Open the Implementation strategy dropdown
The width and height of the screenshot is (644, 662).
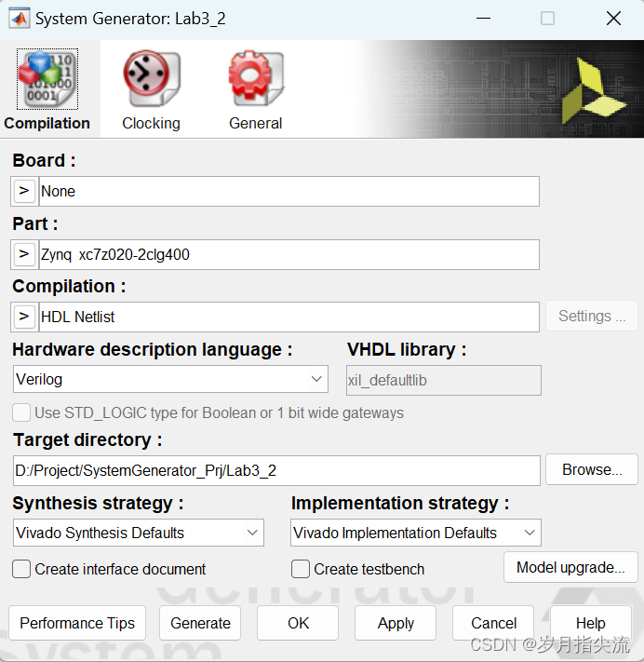coord(416,533)
